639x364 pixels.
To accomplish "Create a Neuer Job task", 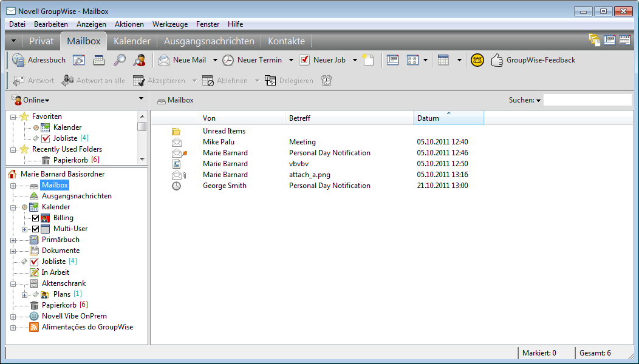I will pos(322,60).
